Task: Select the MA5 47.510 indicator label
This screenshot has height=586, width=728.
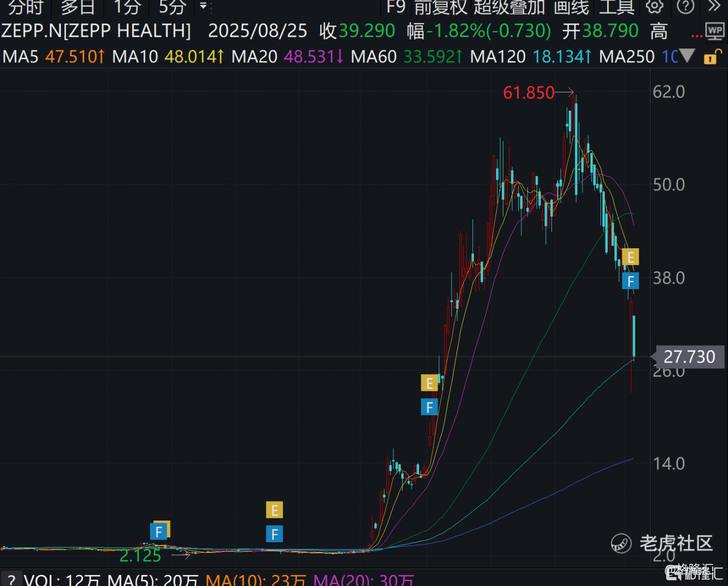Action: coord(54,56)
